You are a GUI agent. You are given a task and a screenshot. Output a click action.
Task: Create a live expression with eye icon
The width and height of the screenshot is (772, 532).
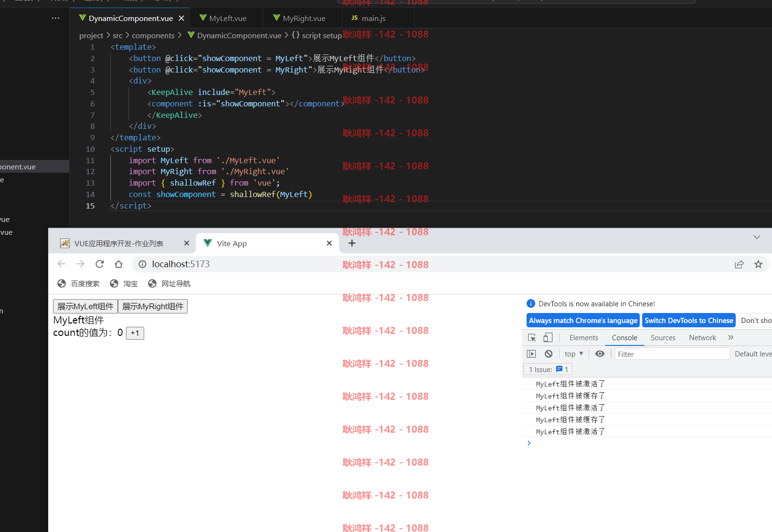(x=600, y=354)
